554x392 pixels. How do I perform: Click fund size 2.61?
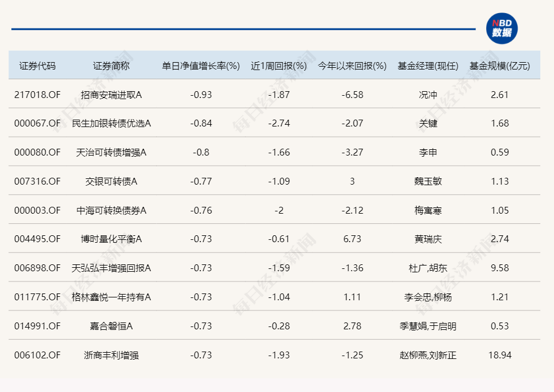click(500, 95)
